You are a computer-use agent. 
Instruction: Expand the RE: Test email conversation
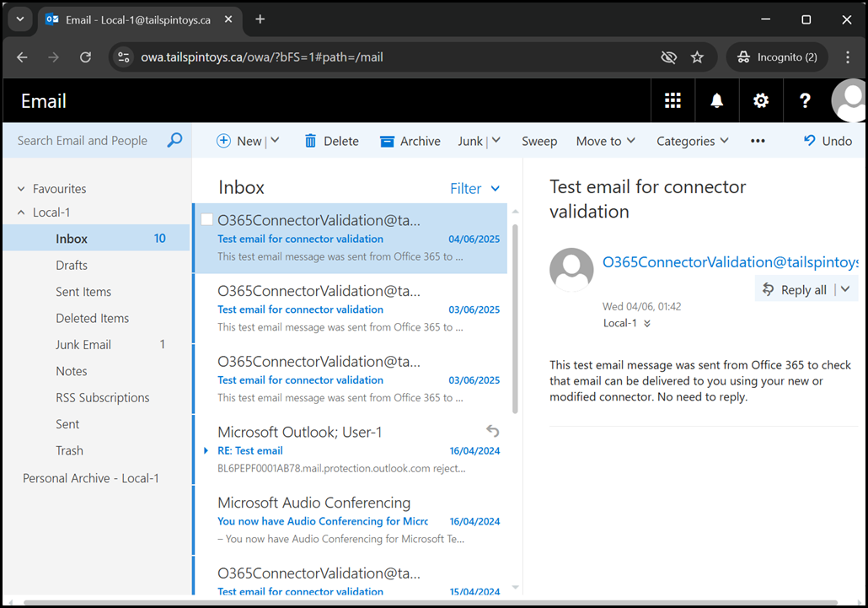pos(206,450)
